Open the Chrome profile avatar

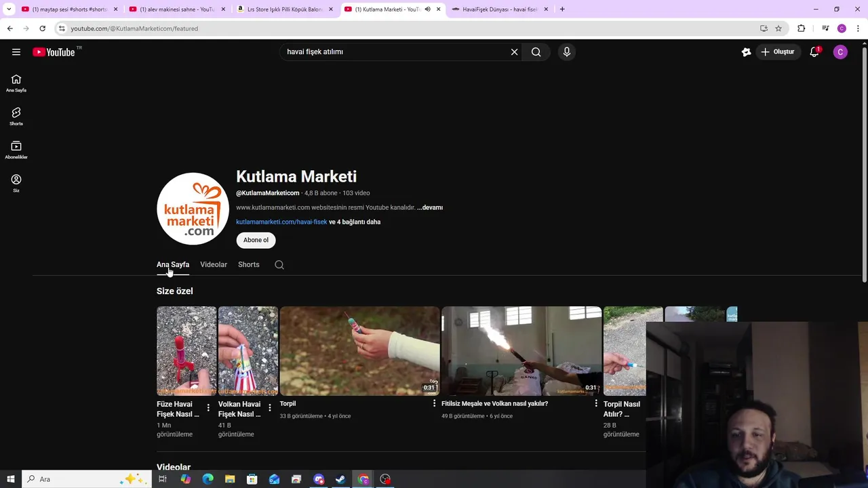(x=842, y=28)
